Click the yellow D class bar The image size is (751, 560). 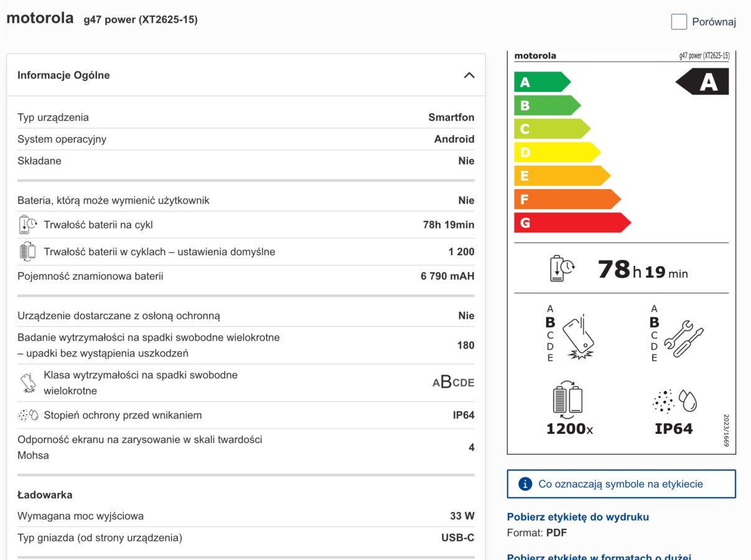[557, 152]
